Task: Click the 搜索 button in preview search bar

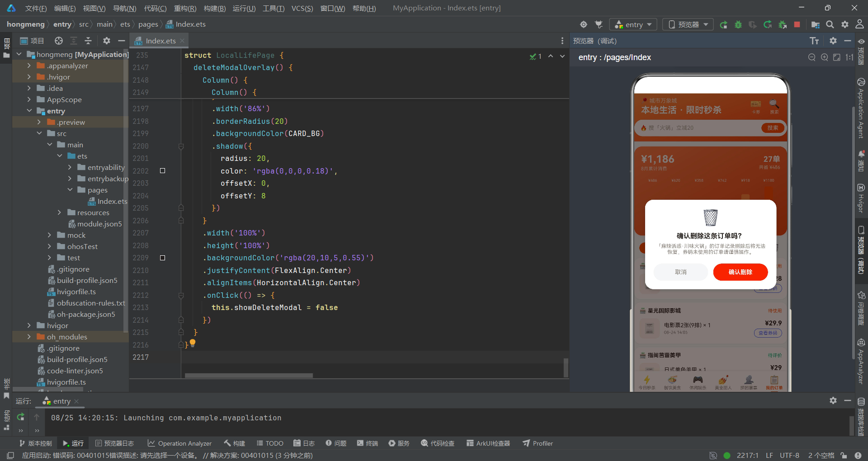Action: [x=773, y=128]
